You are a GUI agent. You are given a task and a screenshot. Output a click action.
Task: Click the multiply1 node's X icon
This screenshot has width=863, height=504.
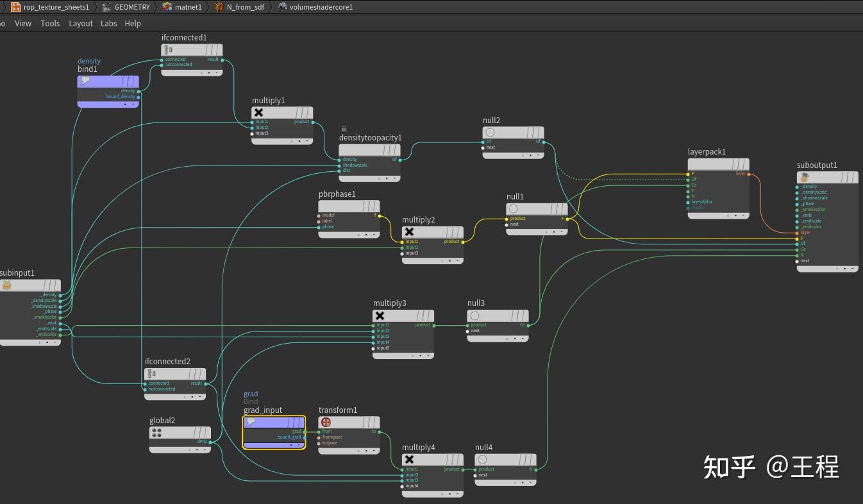tap(259, 113)
